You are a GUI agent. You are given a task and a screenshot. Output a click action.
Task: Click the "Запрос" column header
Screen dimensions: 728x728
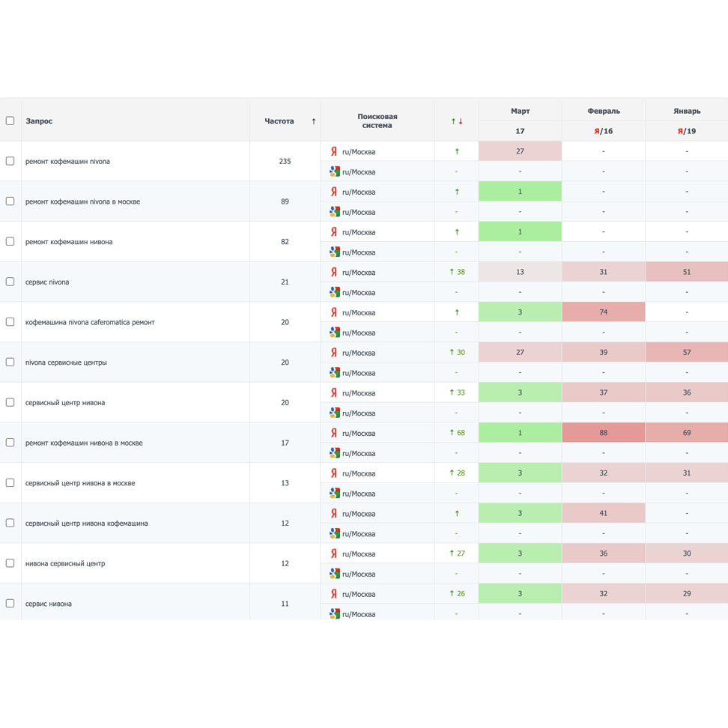coord(39,121)
